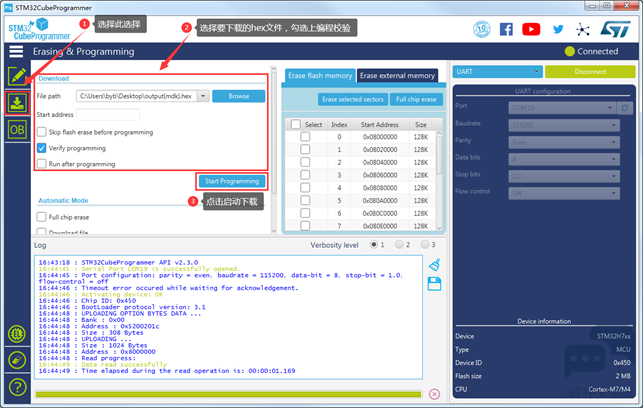Click the Download panel vertical scrollbar
Viewport: 643px width, 408px height.
tap(274, 131)
